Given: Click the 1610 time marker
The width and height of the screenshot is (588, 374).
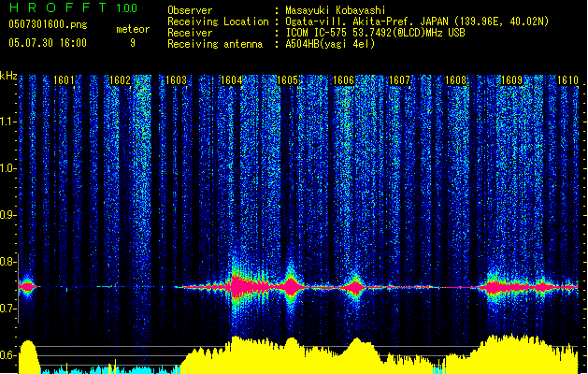Looking at the screenshot, I should (567, 81).
